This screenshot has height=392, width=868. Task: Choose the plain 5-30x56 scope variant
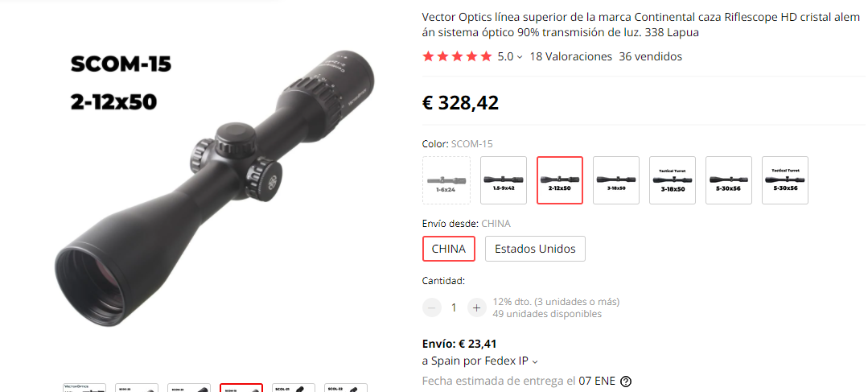coord(729,180)
